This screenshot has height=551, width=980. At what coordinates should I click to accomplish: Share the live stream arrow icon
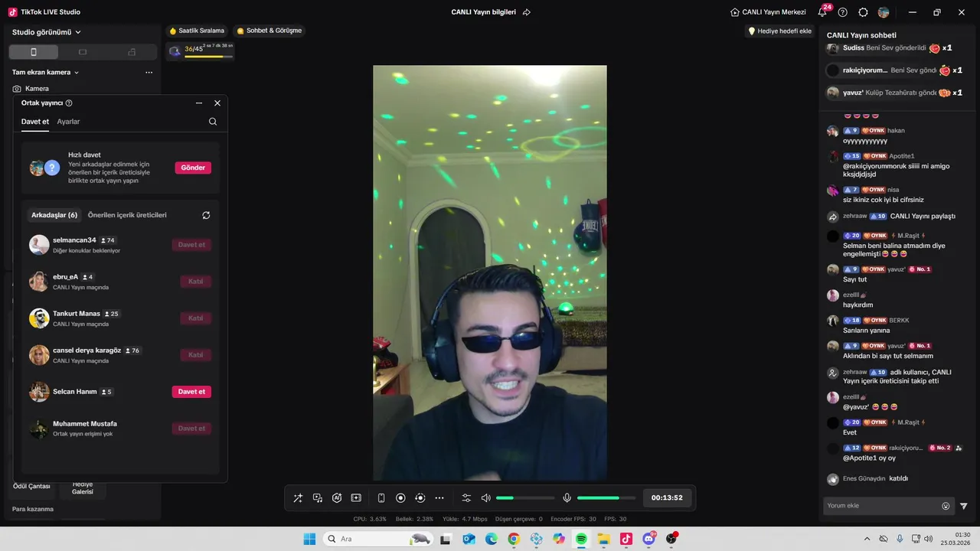(527, 12)
